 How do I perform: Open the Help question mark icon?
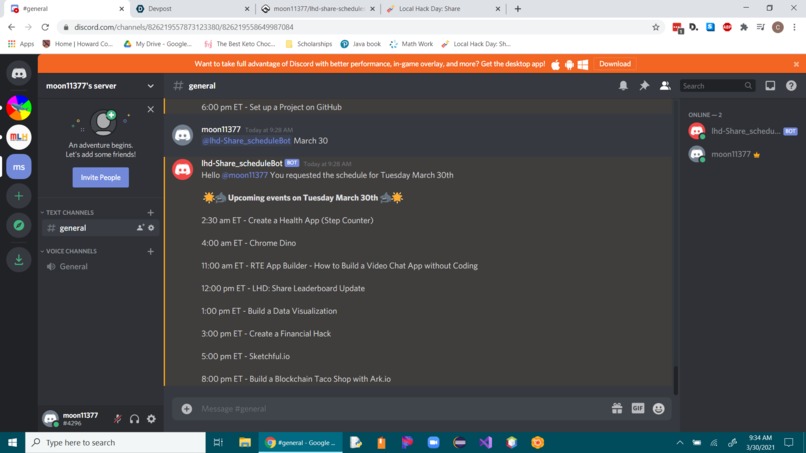[791, 86]
